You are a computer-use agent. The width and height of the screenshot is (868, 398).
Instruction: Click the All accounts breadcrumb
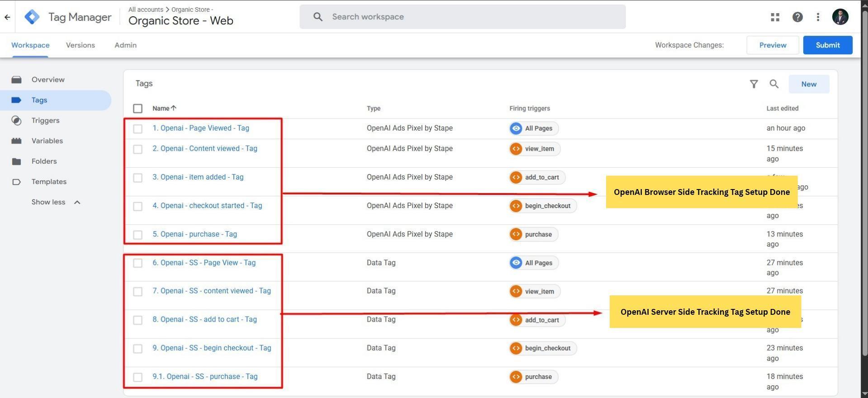146,9
